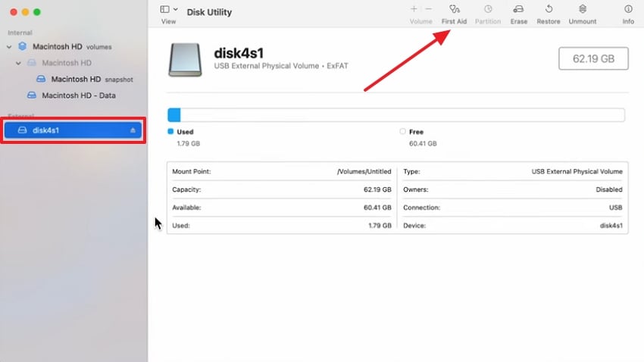
Task: Click the add volume plus icon
Action: [414, 8]
